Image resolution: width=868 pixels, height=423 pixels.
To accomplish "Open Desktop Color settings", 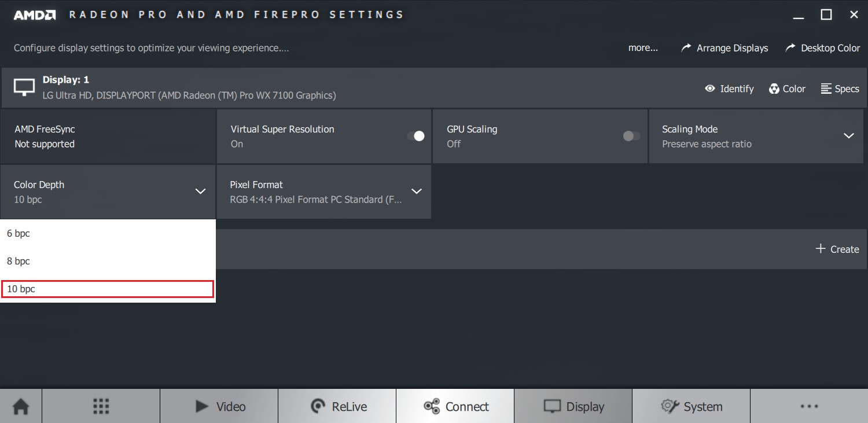I will [822, 48].
